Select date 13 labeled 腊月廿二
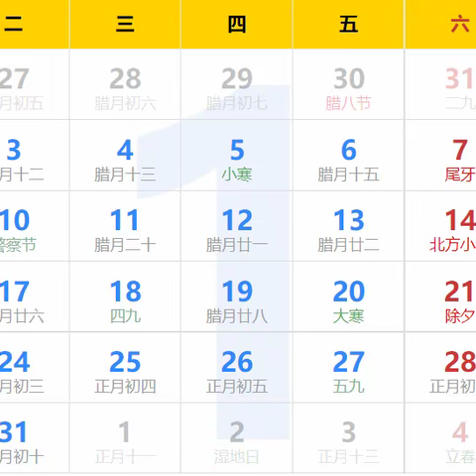The image size is (476, 476). point(348,226)
